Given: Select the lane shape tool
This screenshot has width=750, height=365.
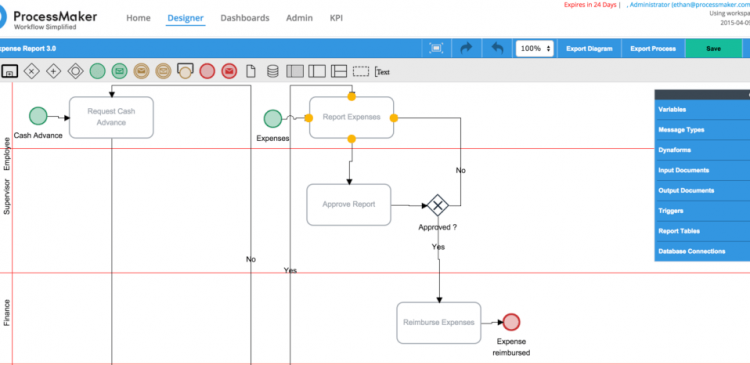Looking at the screenshot, I should (x=317, y=72).
